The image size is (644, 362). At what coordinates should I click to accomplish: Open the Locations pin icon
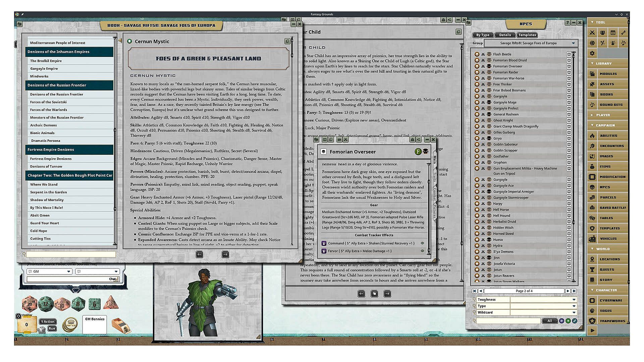pyautogui.click(x=592, y=259)
